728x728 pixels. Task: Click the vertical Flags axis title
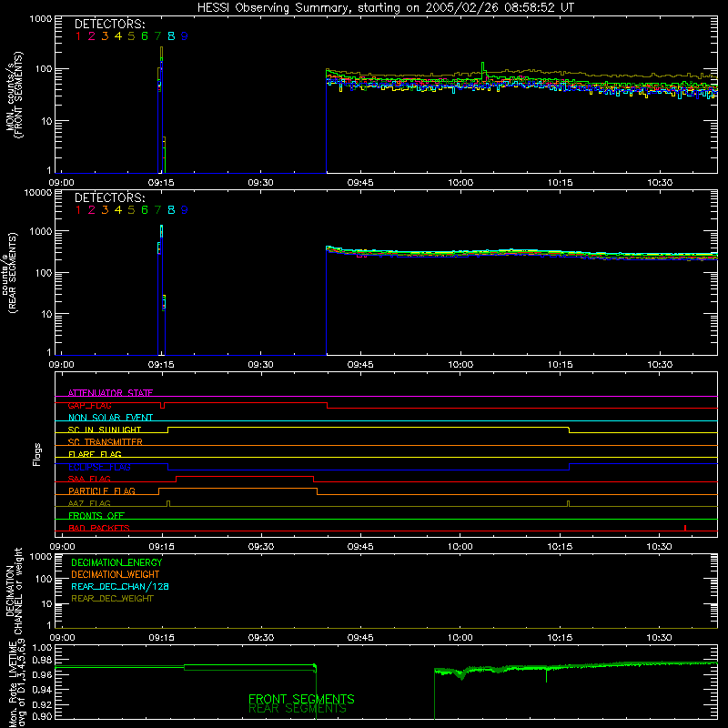tap(36, 454)
